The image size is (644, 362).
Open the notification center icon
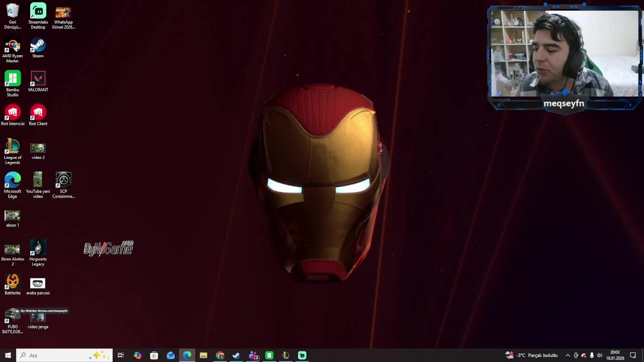click(633, 355)
